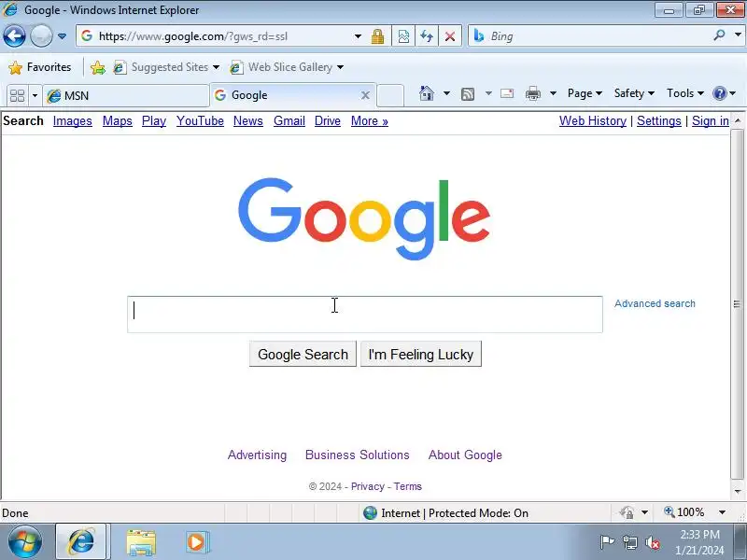Open the recent pages dropdown arrow

click(x=62, y=36)
